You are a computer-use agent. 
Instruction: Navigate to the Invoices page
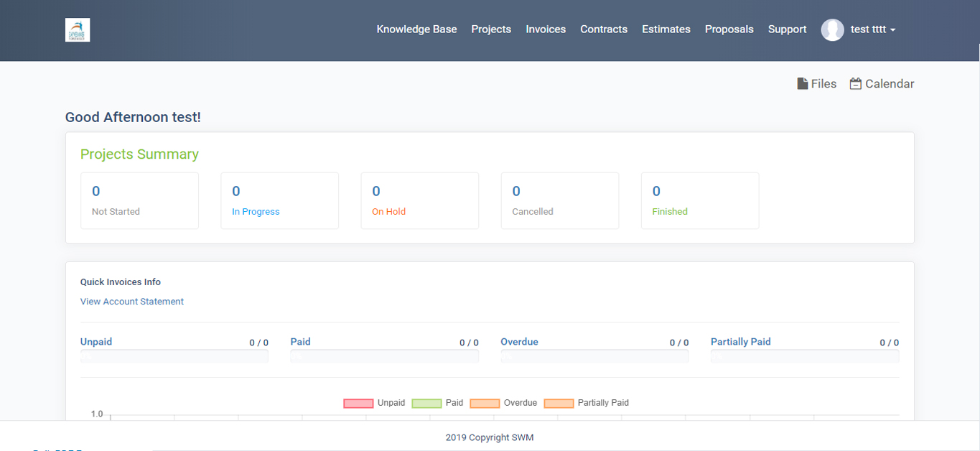click(546, 29)
